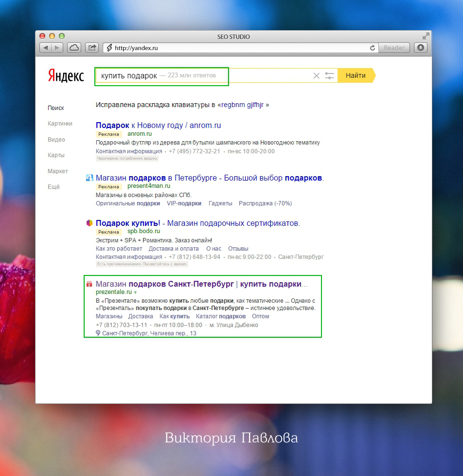
Task: Click the site icon in address bar
Action: (x=109, y=48)
